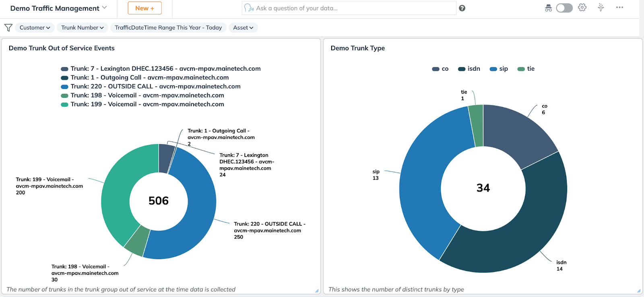The height and width of the screenshot is (297, 644).
Task: Toggle the switch next to the gear
Action: click(564, 8)
